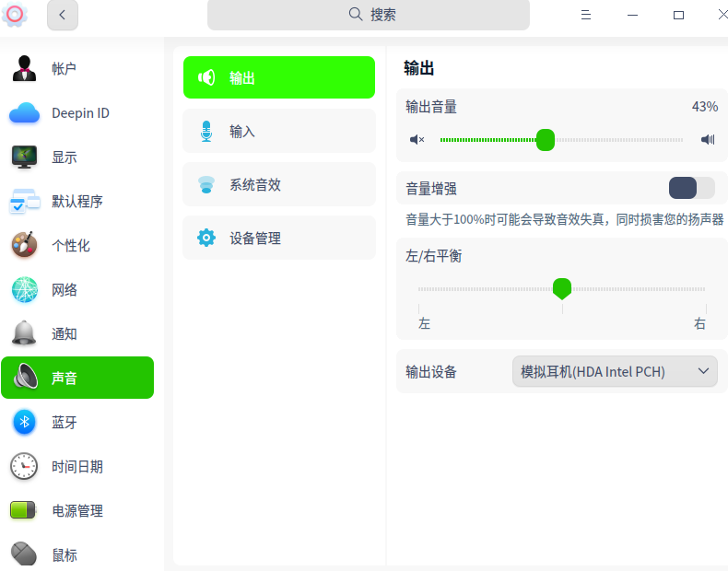Screen dimensions: 728x571
Task: Click the battery power icon
Action: (23, 510)
